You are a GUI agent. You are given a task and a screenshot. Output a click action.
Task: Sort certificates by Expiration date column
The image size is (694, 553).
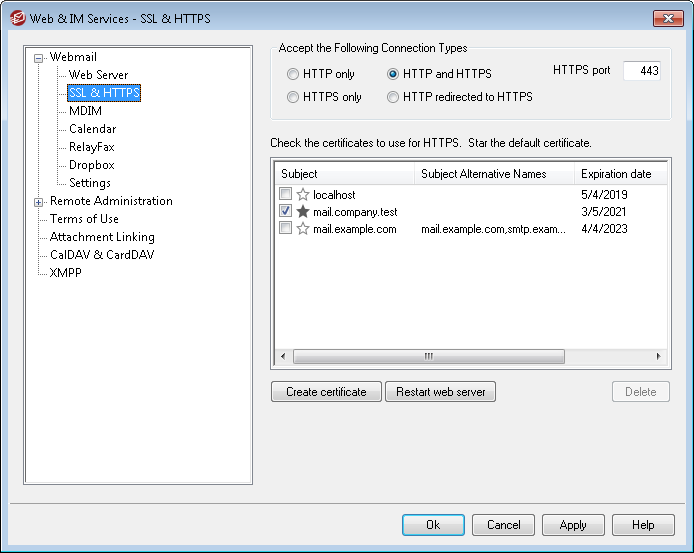tap(616, 174)
